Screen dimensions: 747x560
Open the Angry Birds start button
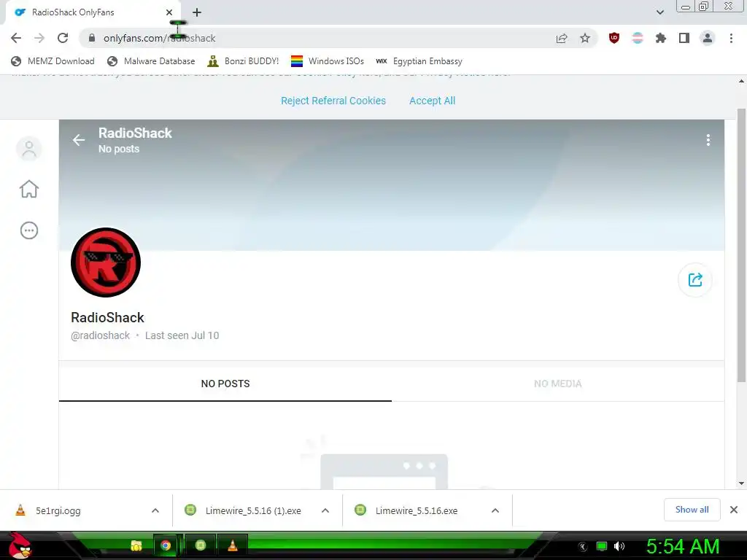click(20, 545)
